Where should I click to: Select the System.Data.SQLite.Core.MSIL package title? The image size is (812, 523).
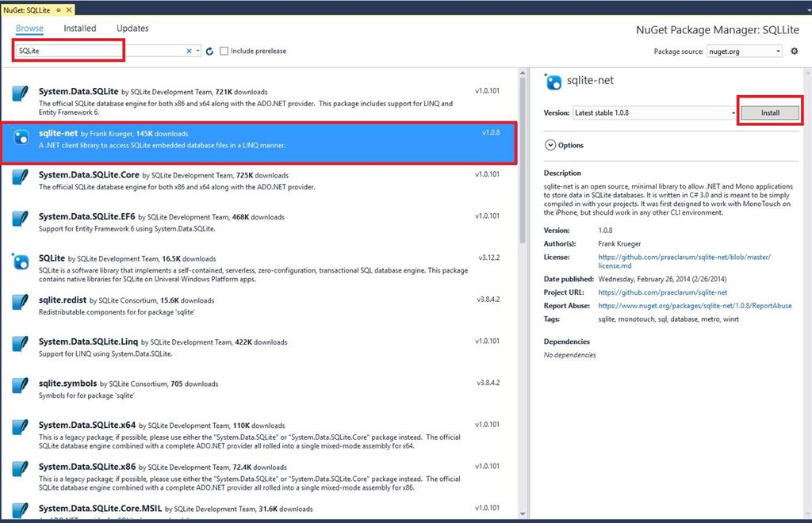coord(101,509)
